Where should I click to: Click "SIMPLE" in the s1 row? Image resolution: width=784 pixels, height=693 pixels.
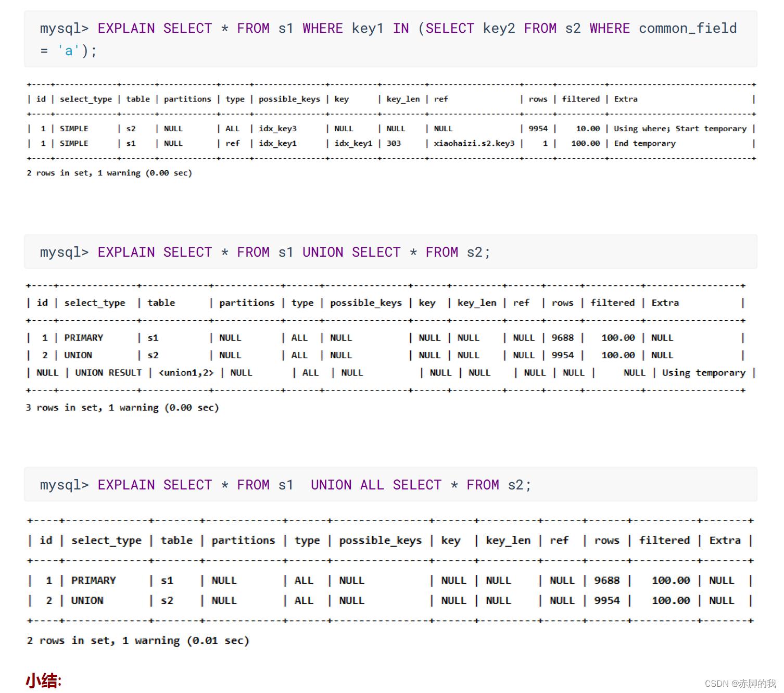click(74, 143)
